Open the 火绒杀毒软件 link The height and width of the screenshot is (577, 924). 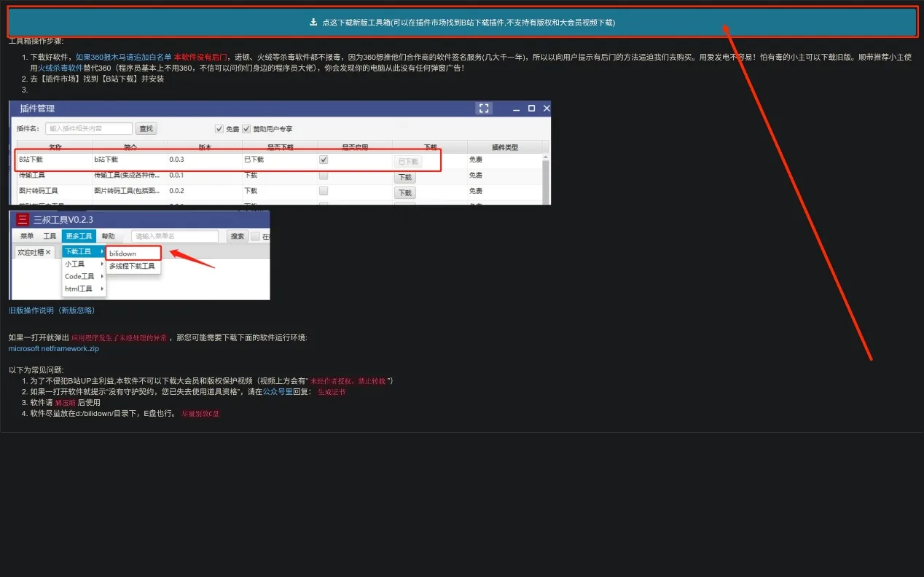60,68
